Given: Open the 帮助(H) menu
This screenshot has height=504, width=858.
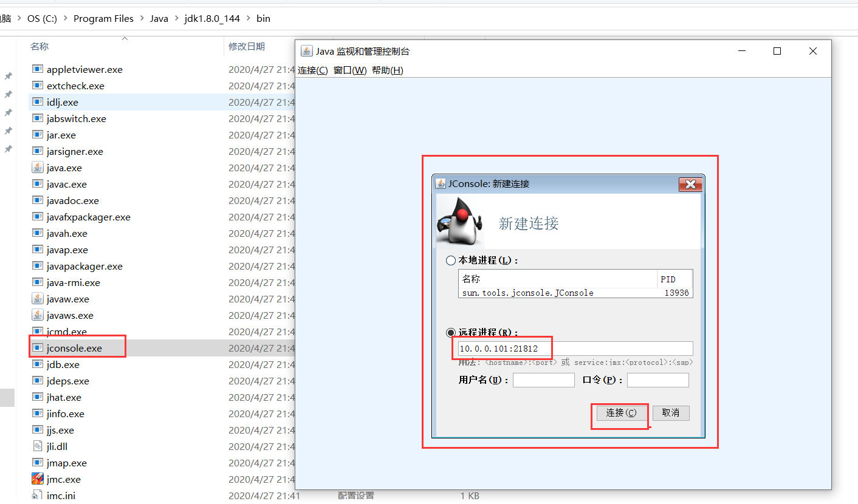Looking at the screenshot, I should tap(388, 70).
